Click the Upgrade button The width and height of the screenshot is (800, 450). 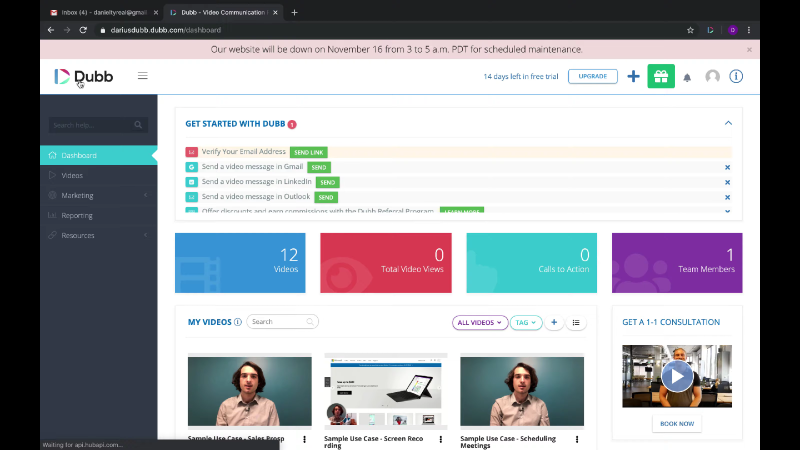592,76
